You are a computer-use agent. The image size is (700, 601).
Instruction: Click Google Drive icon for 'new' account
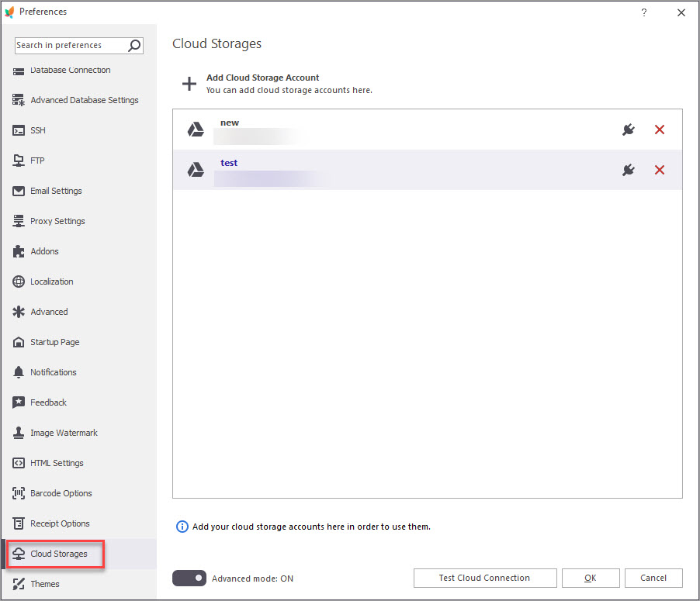pos(196,130)
